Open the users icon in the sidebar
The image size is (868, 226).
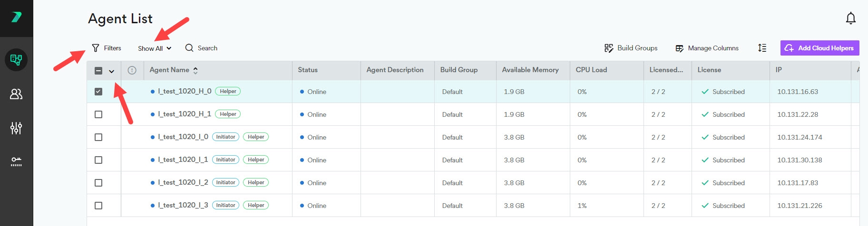(x=16, y=94)
